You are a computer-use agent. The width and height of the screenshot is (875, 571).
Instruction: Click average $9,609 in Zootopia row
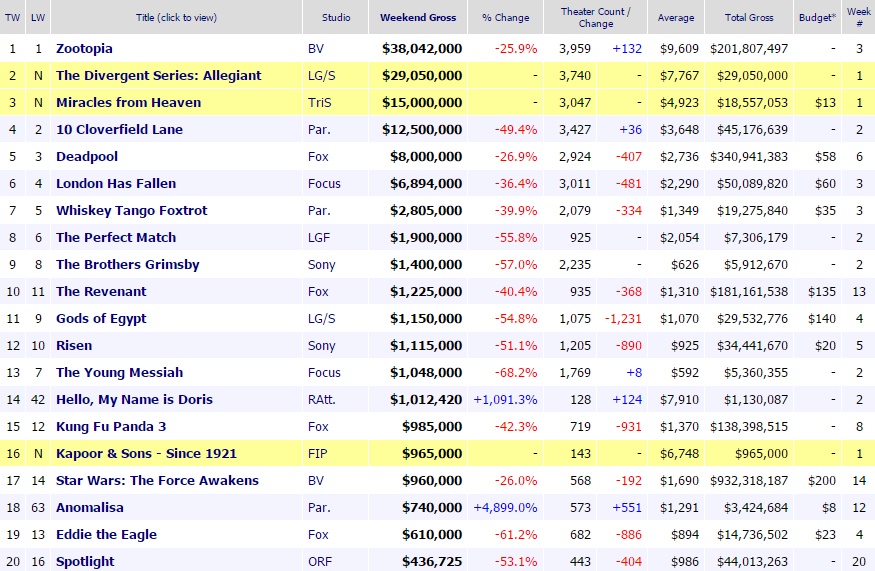coord(679,49)
